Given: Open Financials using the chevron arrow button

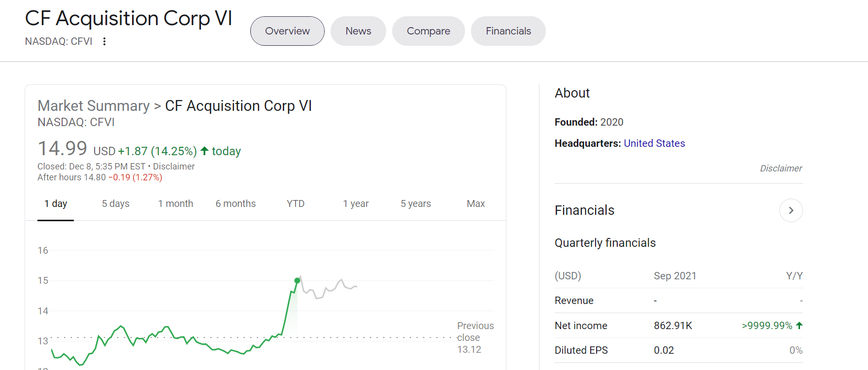Looking at the screenshot, I should point(791,210).
